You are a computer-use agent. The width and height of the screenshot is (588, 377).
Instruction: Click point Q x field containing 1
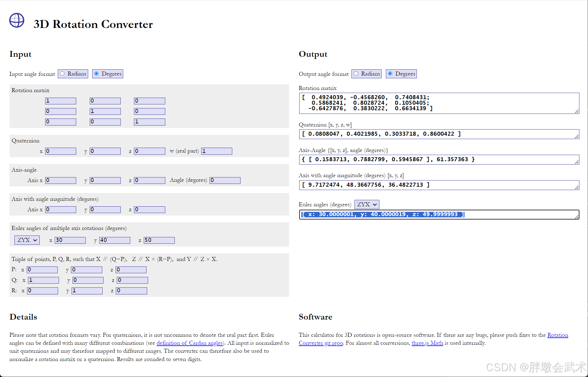[x=43, y=280]
